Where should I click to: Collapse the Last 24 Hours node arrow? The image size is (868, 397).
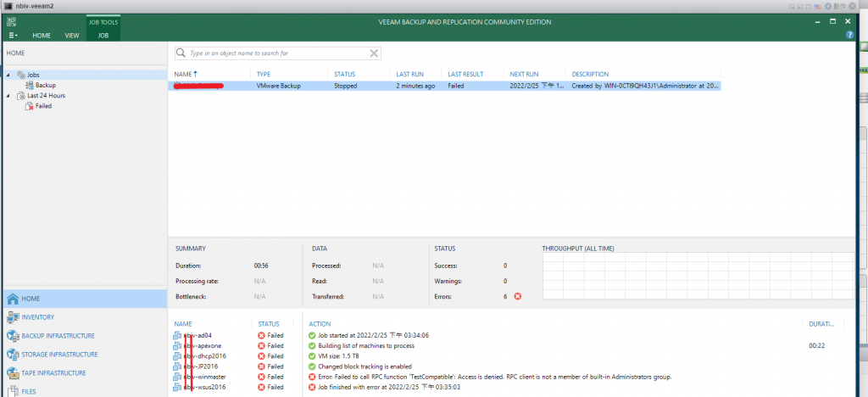[x=8, y=96]
